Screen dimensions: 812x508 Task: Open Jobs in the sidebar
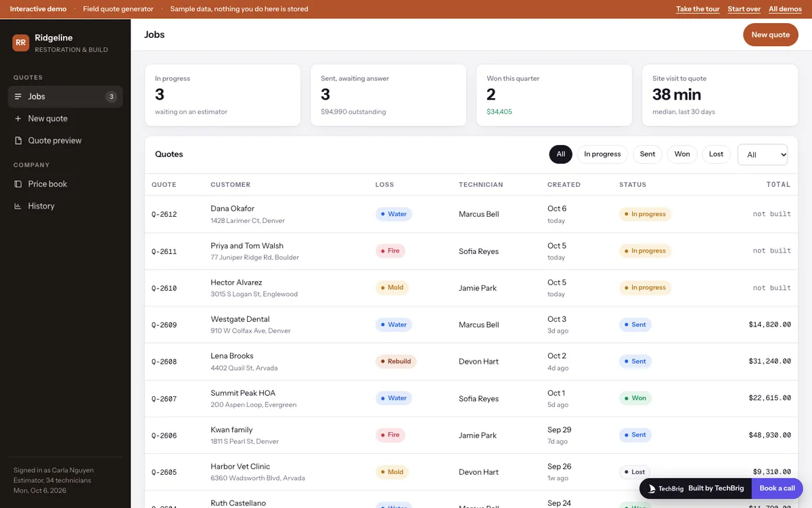pos(66,97)
